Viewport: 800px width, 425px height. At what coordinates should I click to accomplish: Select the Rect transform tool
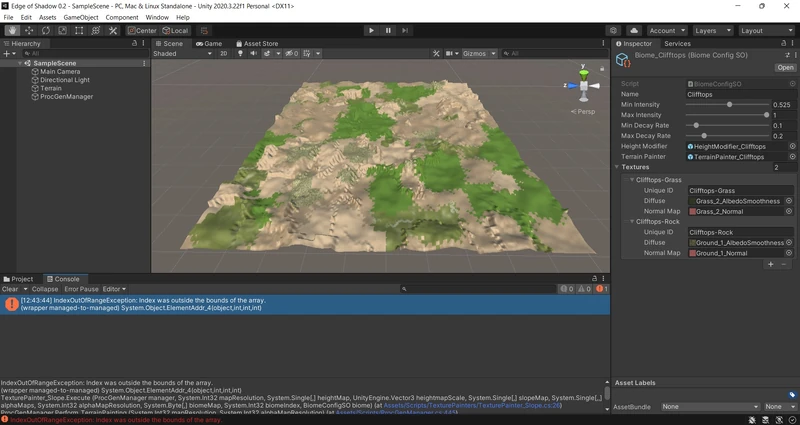(x=79, y=31)
